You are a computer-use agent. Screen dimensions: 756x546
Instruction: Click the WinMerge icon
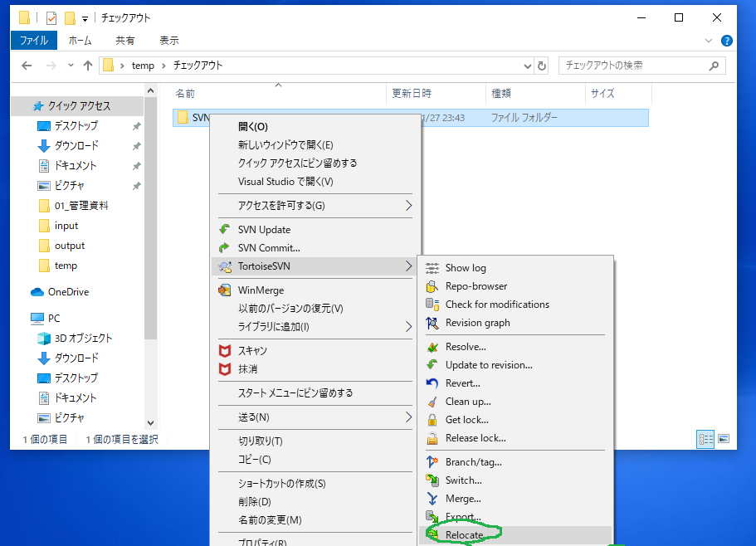[225, 290]
